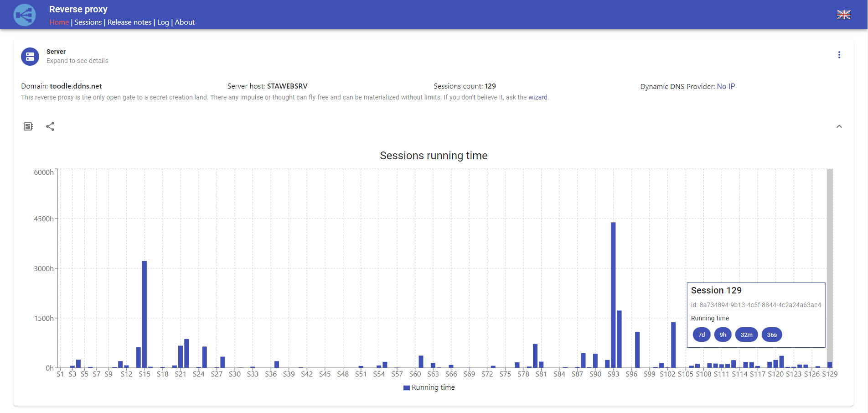Click the S93 x-axis label
868x413 pixels.
(x=613, y=374)
